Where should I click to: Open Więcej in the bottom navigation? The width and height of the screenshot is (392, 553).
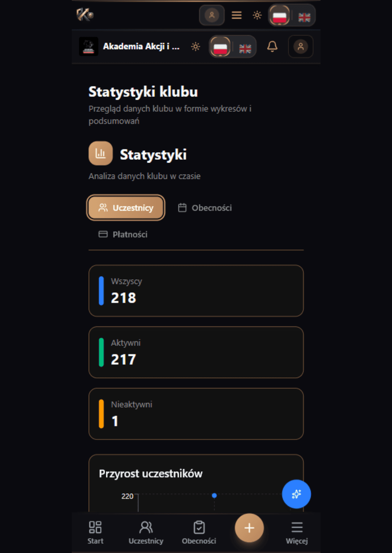tap(297, 528)
